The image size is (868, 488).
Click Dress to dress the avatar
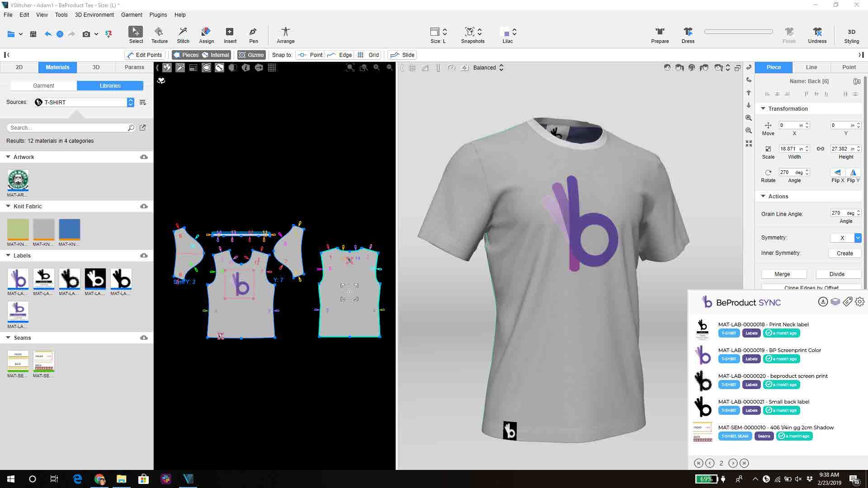688,35
